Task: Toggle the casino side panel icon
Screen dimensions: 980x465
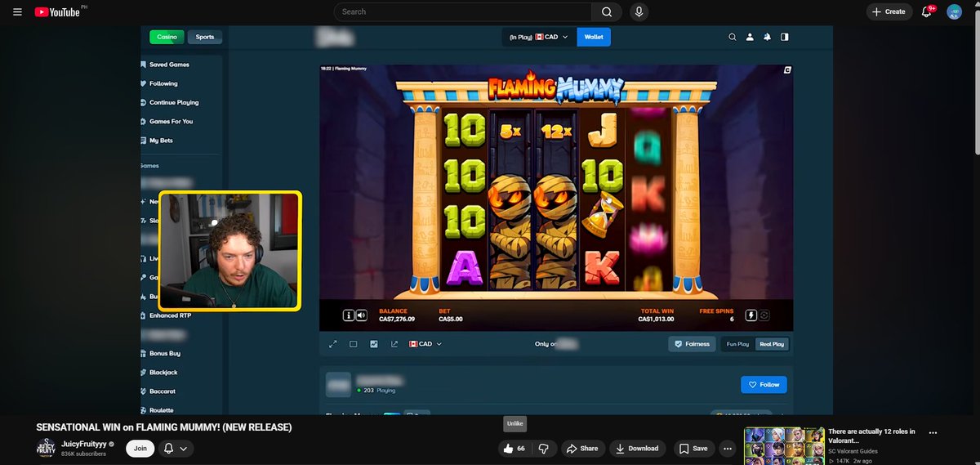Action: 785,37
